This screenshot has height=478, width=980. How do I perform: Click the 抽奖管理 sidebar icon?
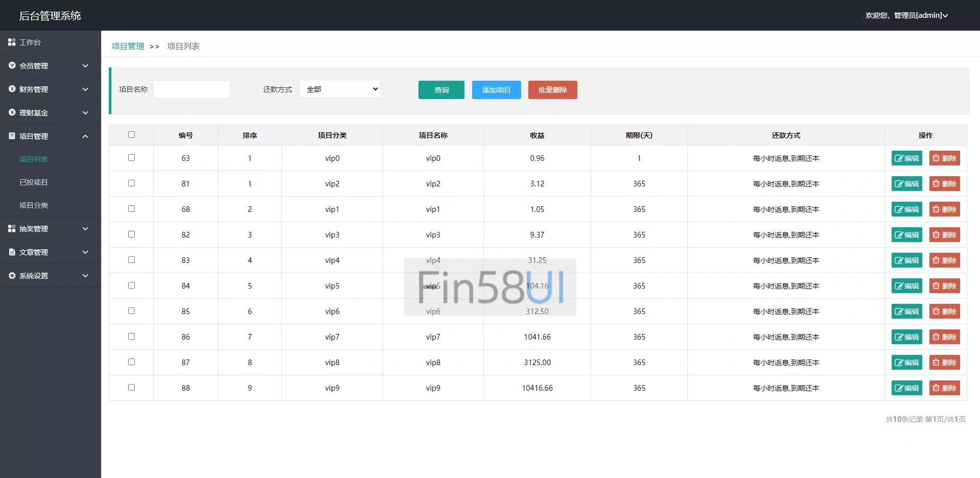coord(12,229)
